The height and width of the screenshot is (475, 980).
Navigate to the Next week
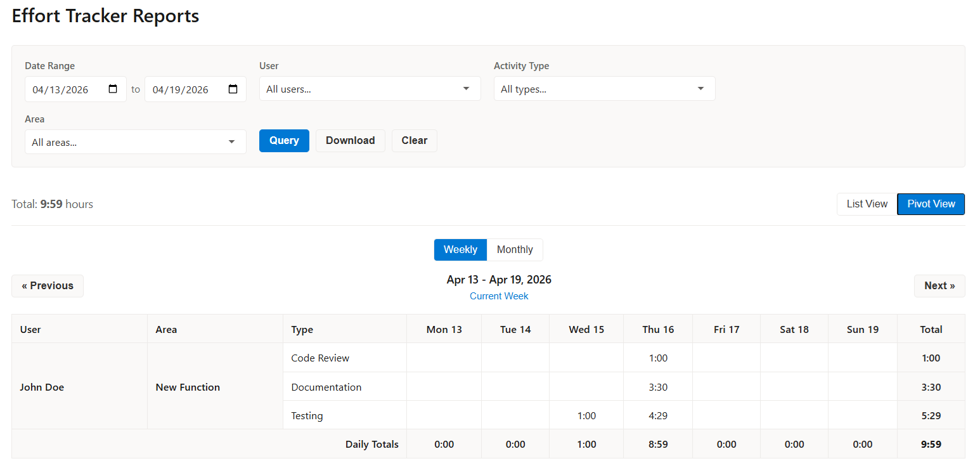pos(939,286)
